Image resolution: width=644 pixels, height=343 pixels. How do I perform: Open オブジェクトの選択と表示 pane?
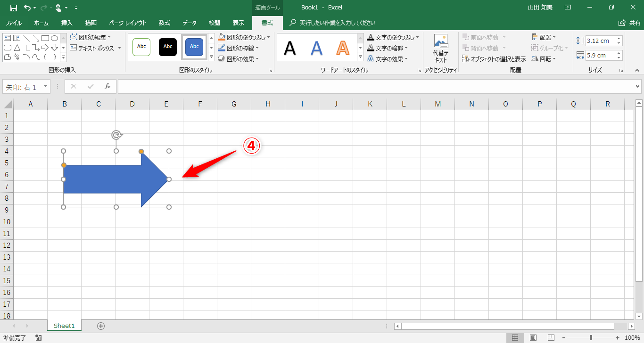click(494, 59)
